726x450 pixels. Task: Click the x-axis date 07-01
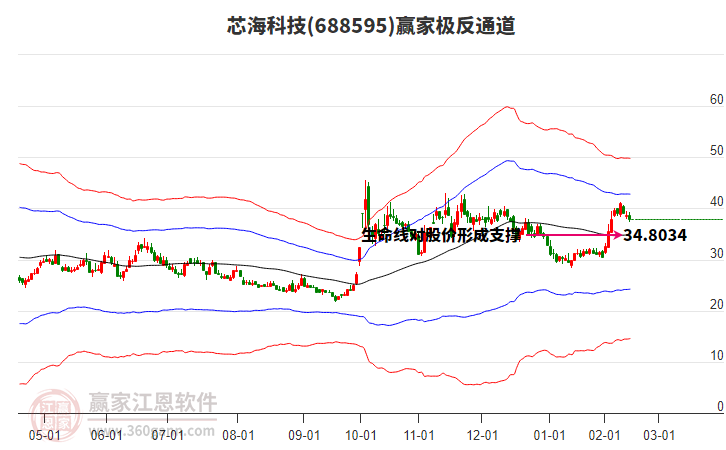(x=168, y=435)
